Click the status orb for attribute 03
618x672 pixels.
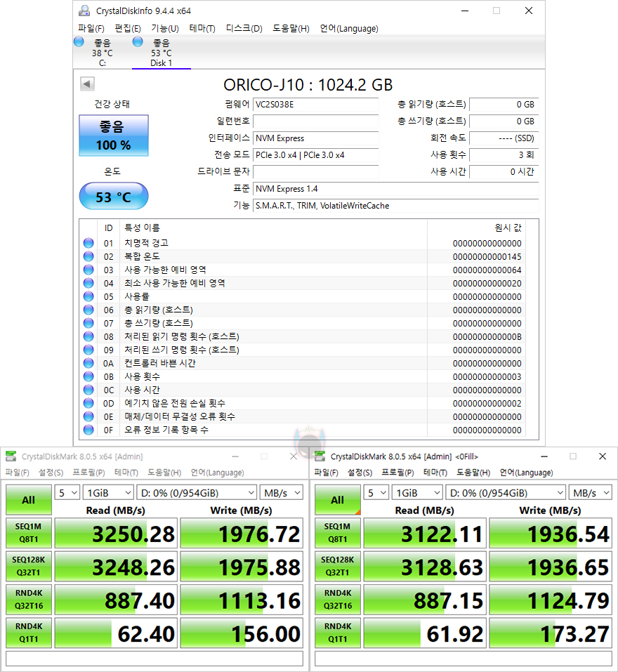[88, 270]
